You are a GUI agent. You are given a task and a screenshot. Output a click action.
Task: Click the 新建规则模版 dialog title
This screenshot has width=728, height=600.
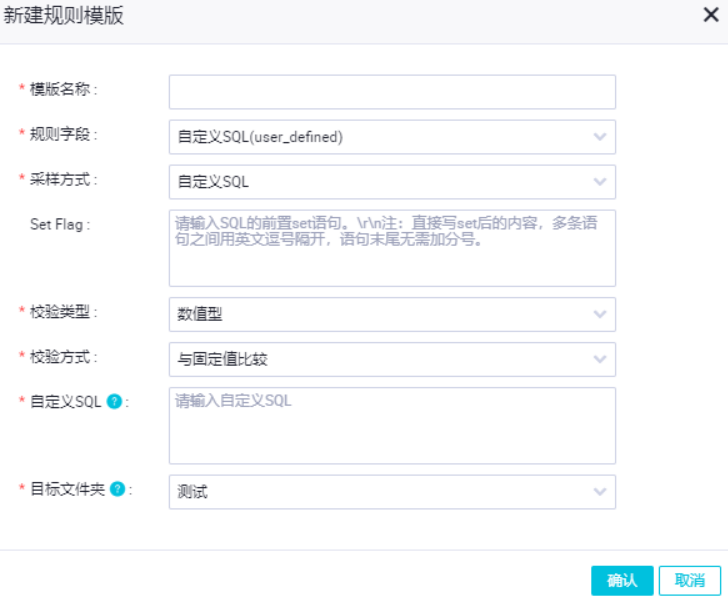[64, 16]
